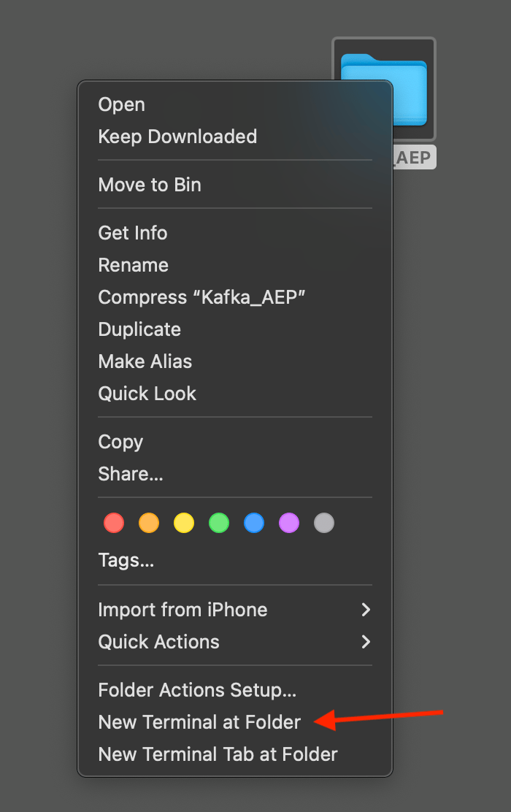511x812 pixels.
Task: Open the folder via Open menu item
Action: (122, 104)
